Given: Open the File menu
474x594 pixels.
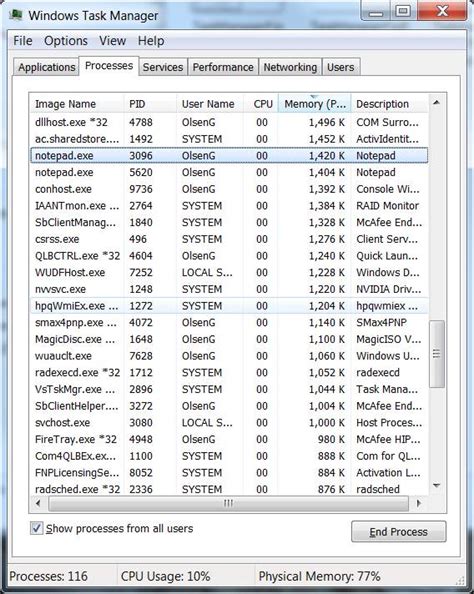Looking at the screenshot, I should pyautogui.click(x=23, y=41).
